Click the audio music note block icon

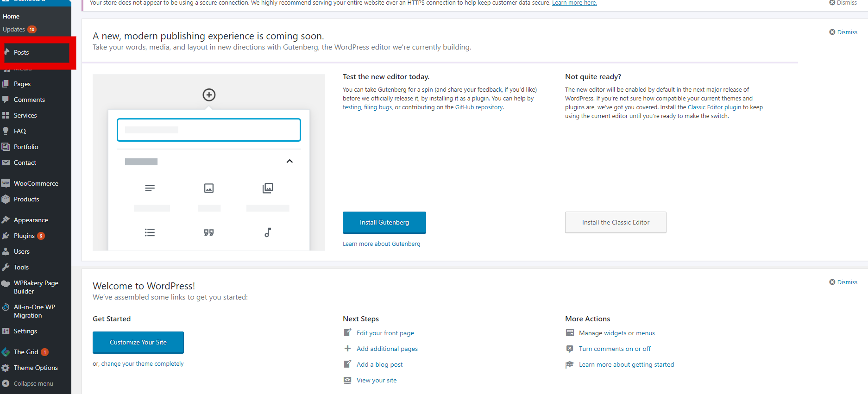268,232
